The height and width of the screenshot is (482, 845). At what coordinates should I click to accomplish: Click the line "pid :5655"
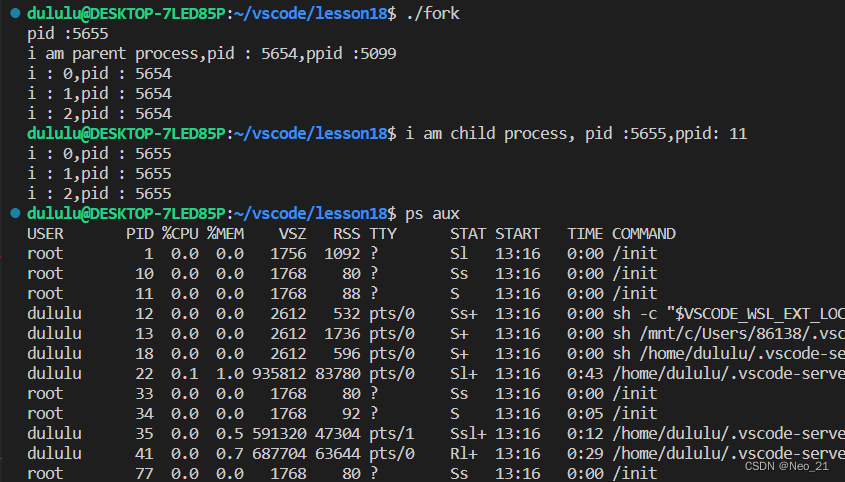pos(68,34)
